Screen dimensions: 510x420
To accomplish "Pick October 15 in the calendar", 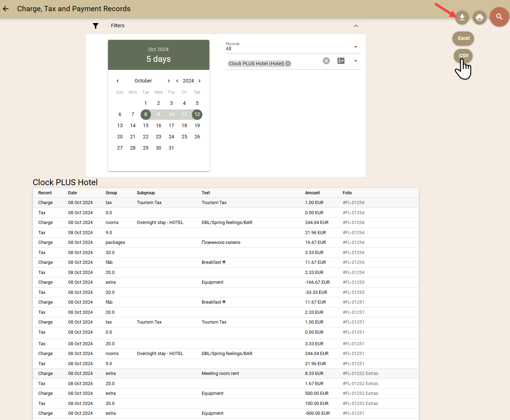I will click(146, 125).
